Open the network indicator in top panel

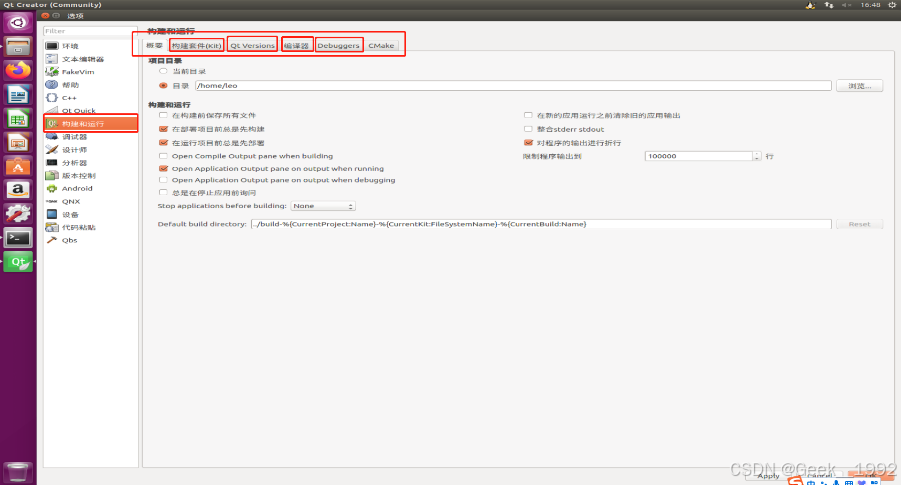[x=829, y=5]
